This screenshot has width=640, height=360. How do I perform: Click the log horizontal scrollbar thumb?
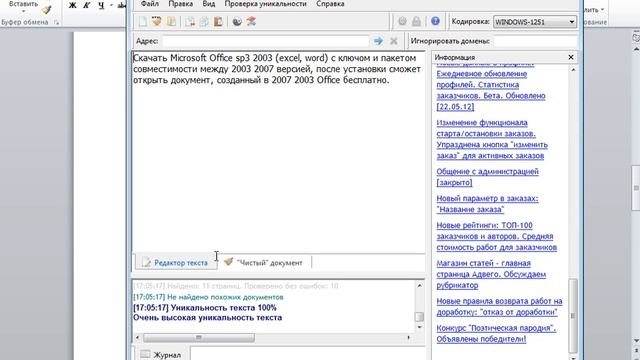click(x=199, y=338)
